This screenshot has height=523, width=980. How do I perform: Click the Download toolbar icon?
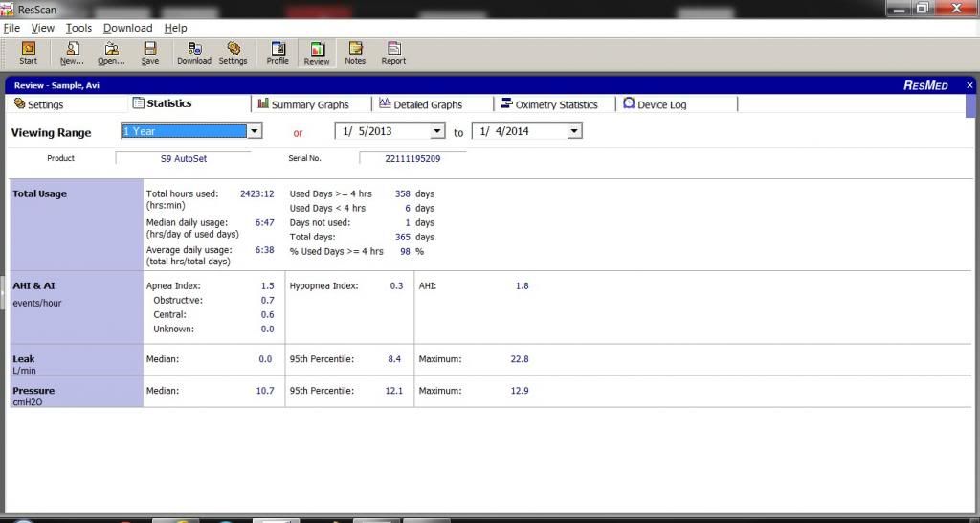click(x=194, y=53)
